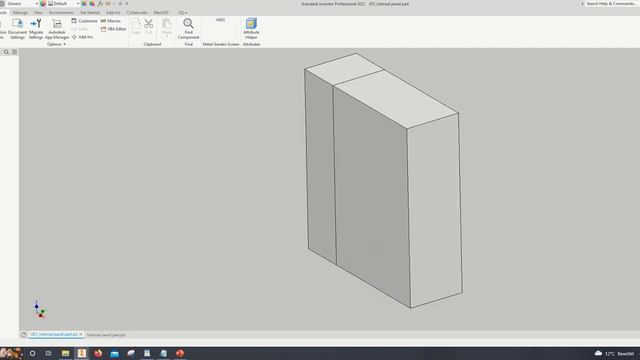Open the Find Component tool

(188, 29)
